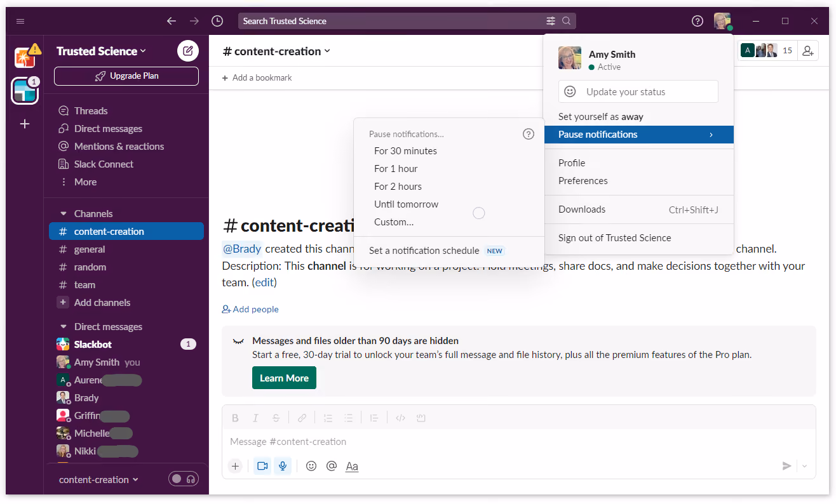Open Pause notifications submenu
Viewport: 836px width, 504px height.
pos(638,135)
